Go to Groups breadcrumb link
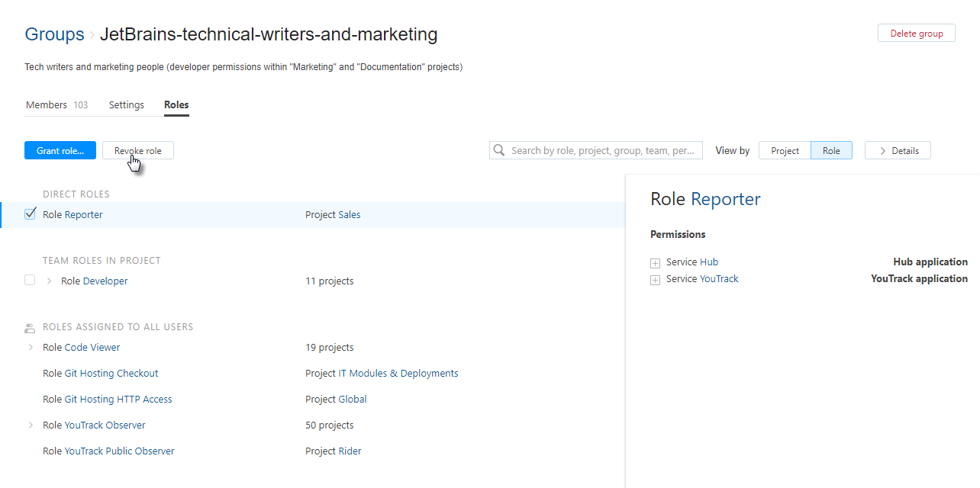Screen dimensions: 980x488 54,34
